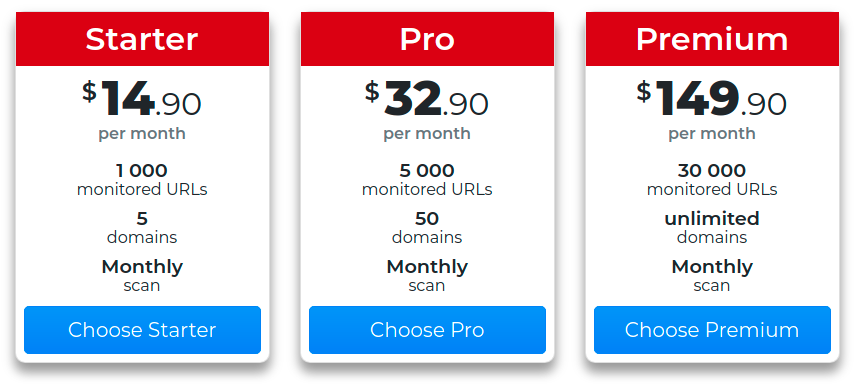Click the unlimited domains feature

(x=712, y=228)
